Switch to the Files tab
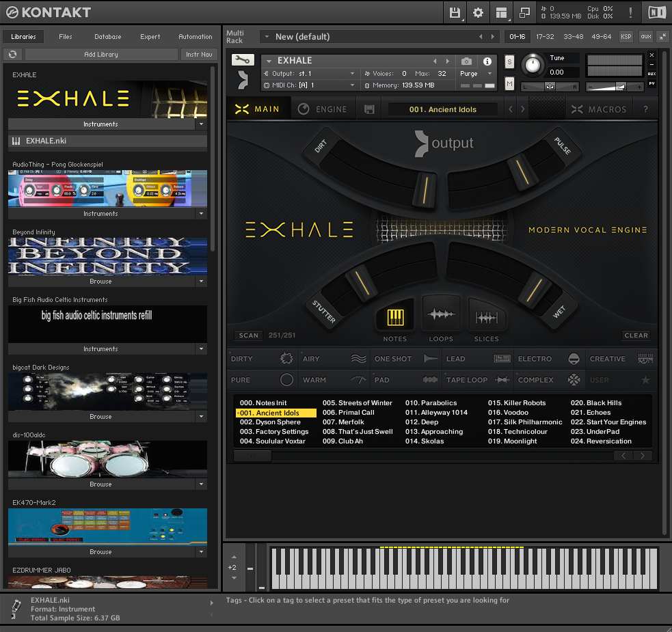 [x=66, y=37]
